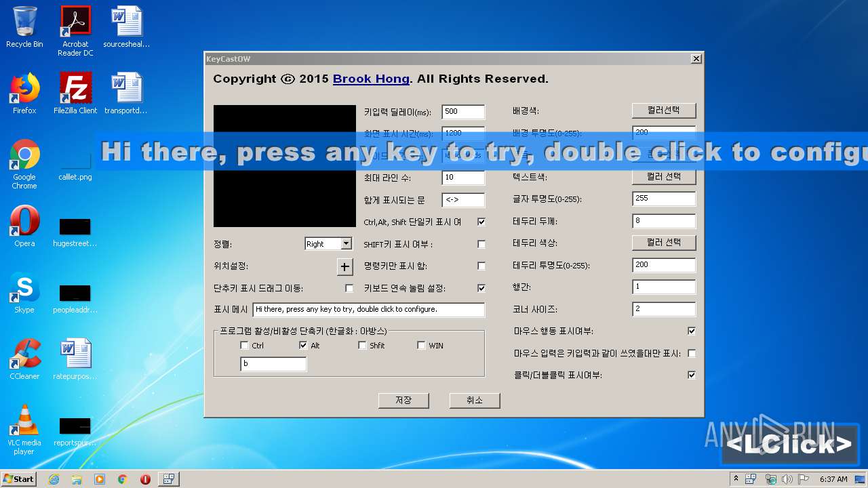The width and height of the screenshot is (868, 488).
Task: Open the callet.png desktop file
Action: click(x=75, y=165)
